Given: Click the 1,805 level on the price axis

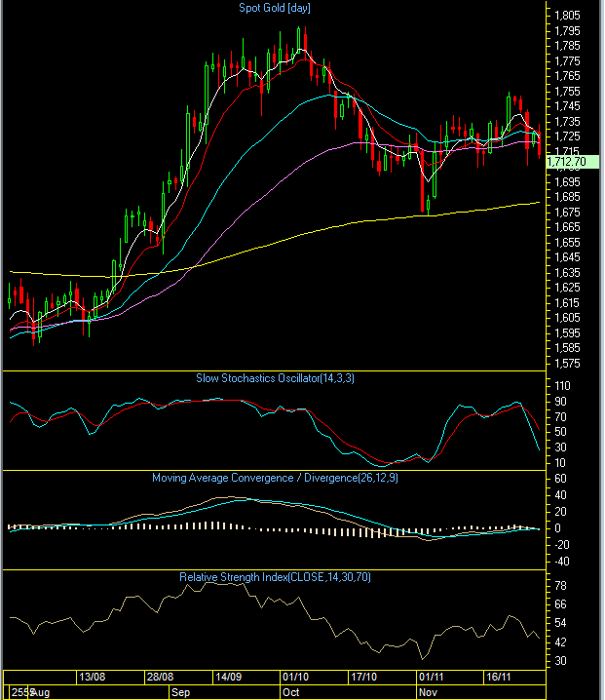Looking at the screenshot, I should 567,16.
